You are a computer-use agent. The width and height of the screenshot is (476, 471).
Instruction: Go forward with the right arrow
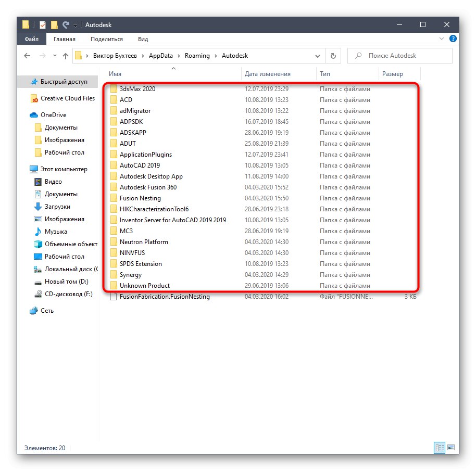(43, 56)
